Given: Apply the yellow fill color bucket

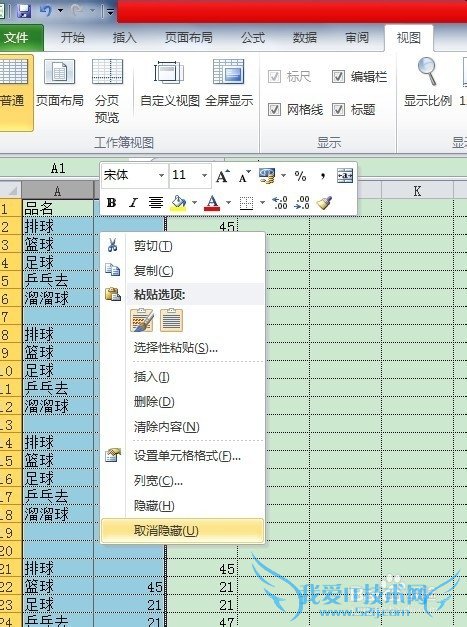Looking at the screenshot, I should 178,203.
